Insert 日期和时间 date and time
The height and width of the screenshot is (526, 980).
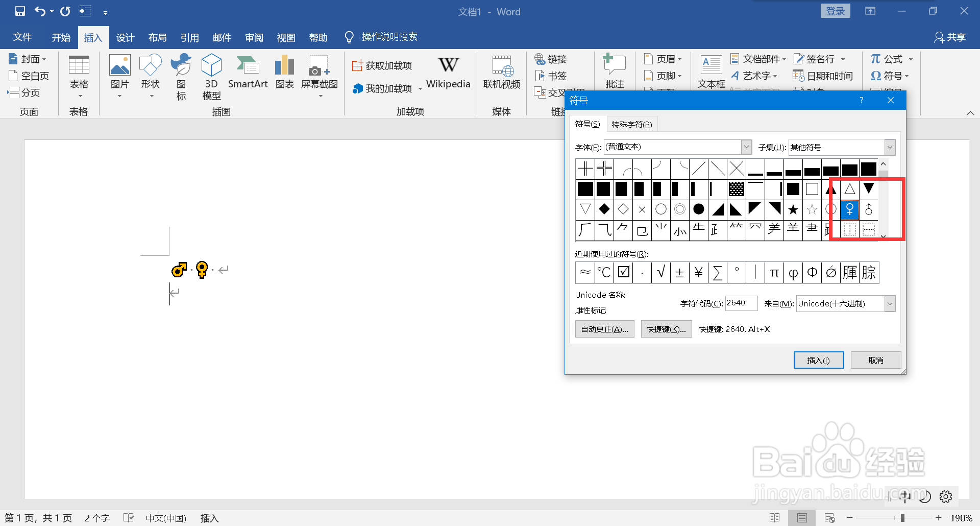pyautogui.click(x=823, y=76)
